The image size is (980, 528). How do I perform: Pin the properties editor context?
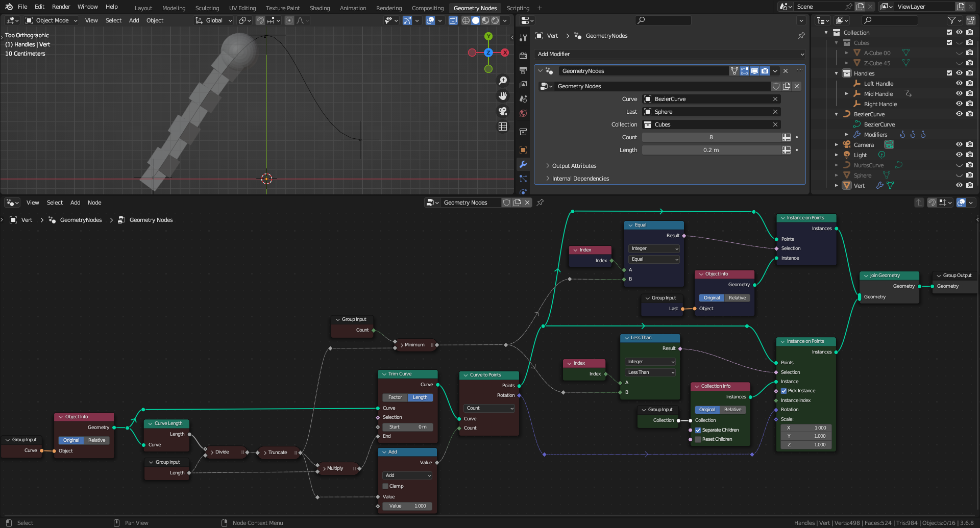801,36
